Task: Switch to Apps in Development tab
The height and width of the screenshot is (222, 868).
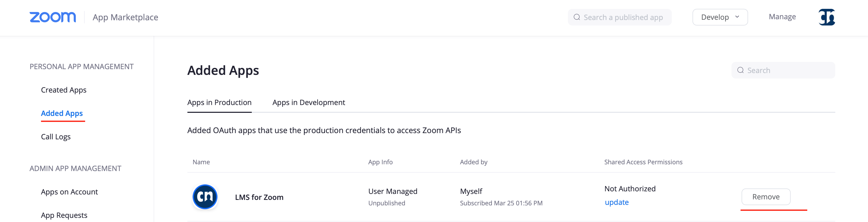Action: pos(309,103)
